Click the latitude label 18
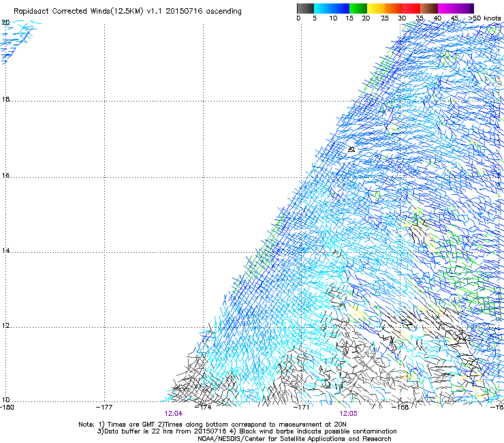The image size is (504, 443). [x=5, y=99]
